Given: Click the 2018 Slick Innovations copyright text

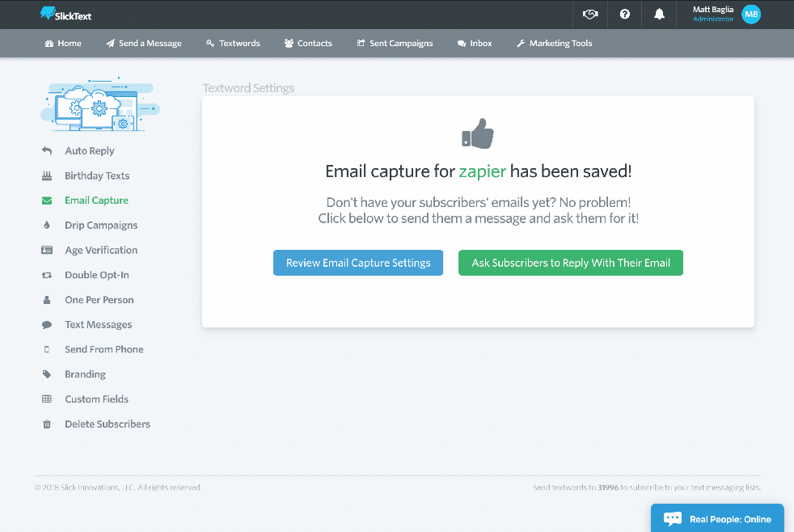Looking at the screenshot, I should pyautogui.click(x=118, y=488).
